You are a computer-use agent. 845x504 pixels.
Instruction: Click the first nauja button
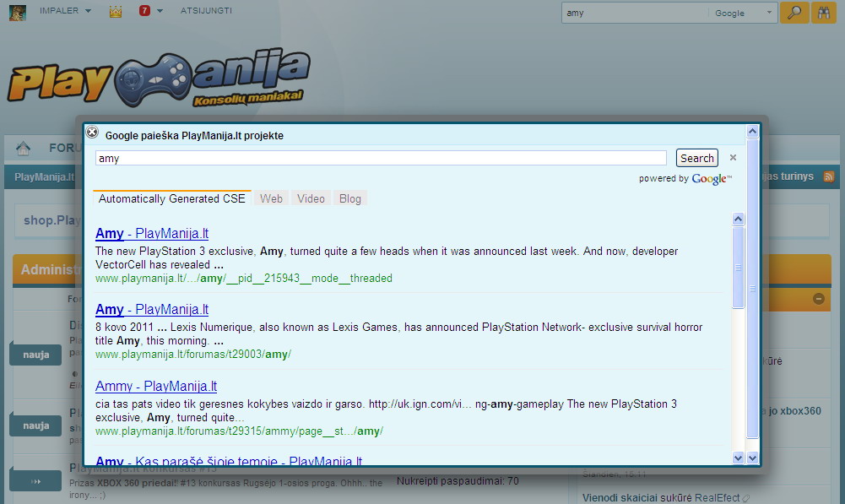click(35, 355)
